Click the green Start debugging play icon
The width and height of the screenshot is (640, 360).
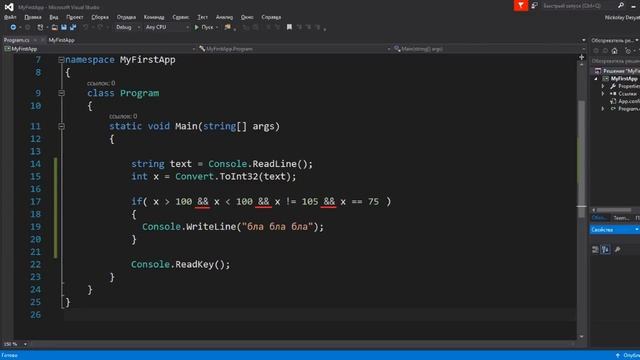(196, 27)
